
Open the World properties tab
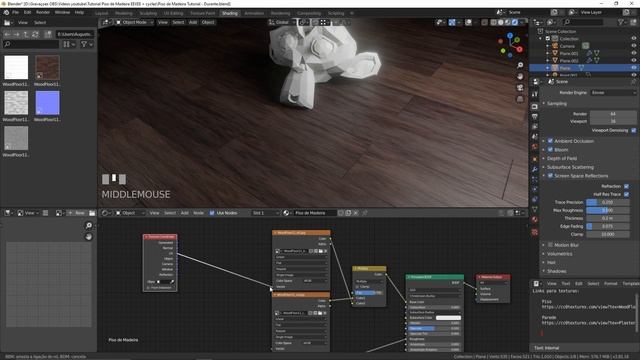pos(535,147)
